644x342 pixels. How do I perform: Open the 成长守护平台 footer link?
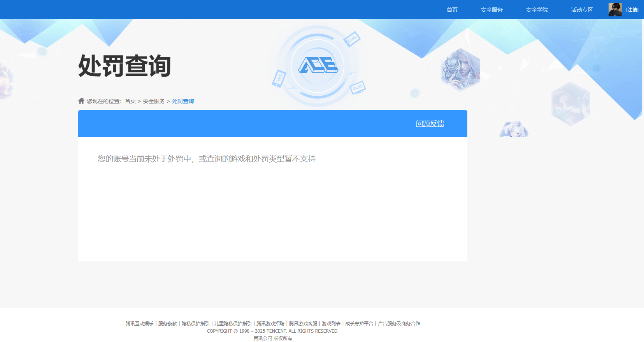click(359, 324)
